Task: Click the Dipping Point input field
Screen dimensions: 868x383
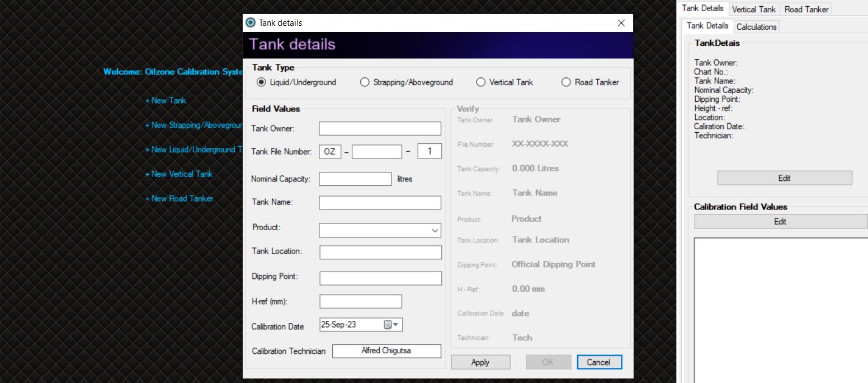Action: tap(381, 278)
